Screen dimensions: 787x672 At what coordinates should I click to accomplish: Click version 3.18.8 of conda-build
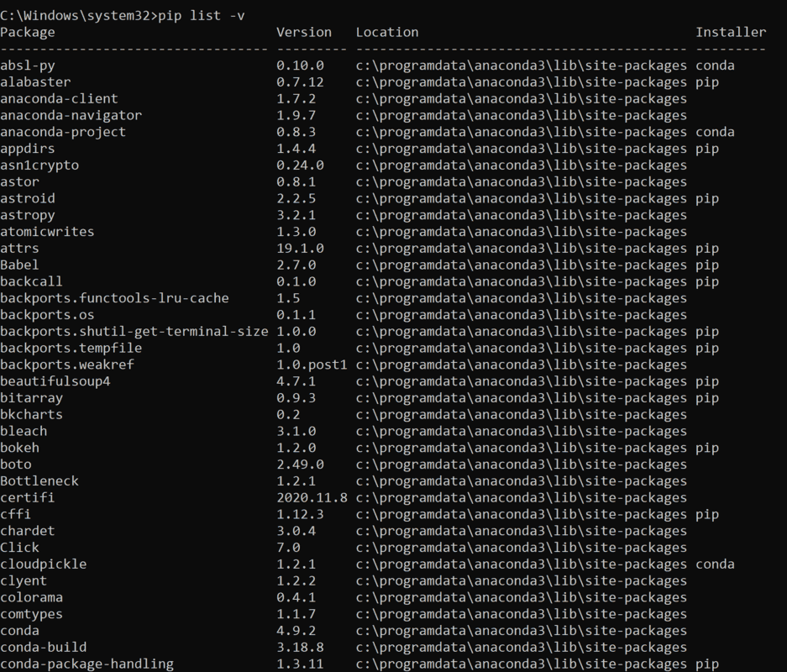pyautogui.click(x=300, y=647)
